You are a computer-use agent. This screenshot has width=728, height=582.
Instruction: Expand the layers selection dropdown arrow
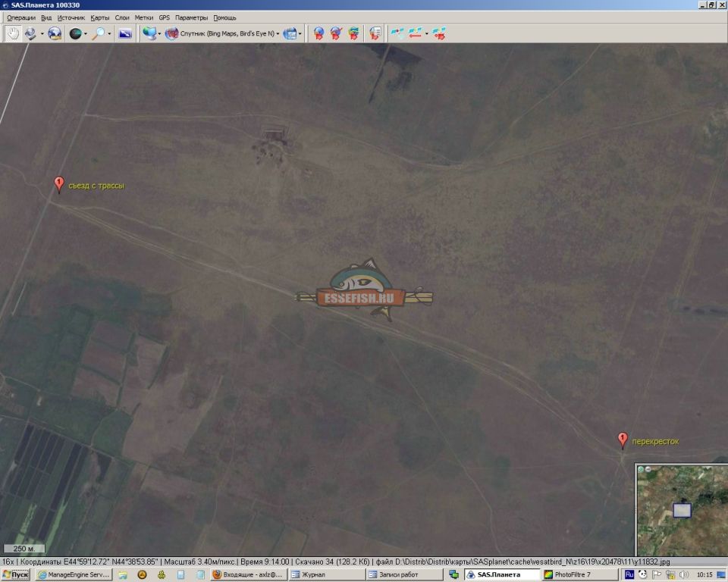(x=300, y=33)
